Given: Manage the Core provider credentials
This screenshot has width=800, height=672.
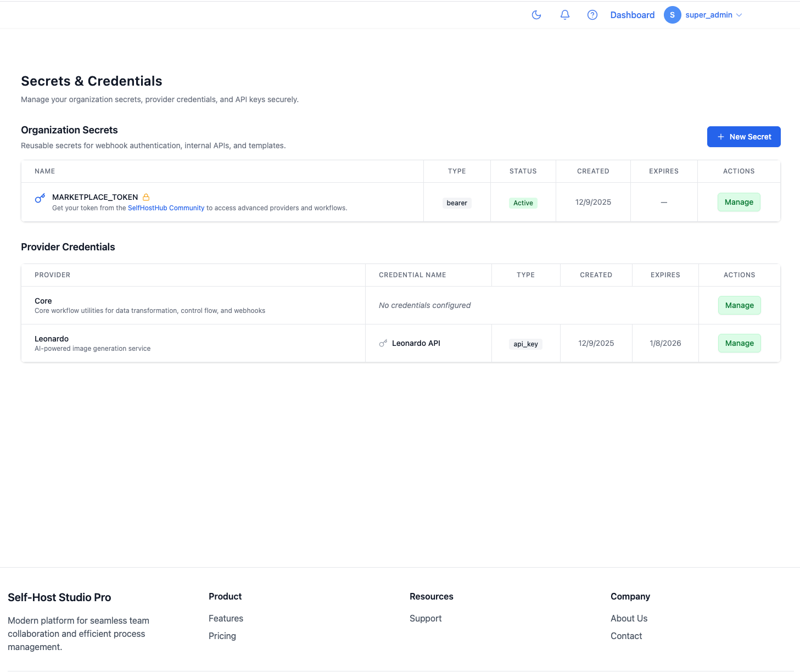Looking at the screenshot, I should point(739,305).
